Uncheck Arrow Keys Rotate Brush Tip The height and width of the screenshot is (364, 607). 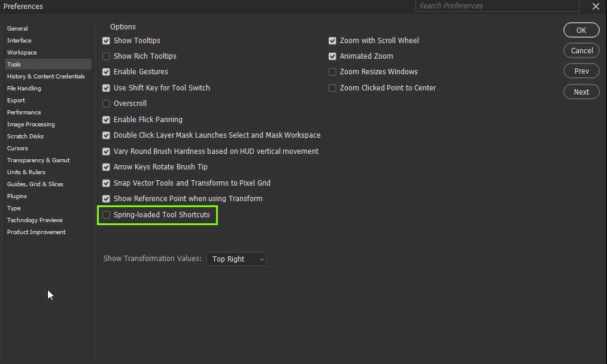(x=106, y=166)
